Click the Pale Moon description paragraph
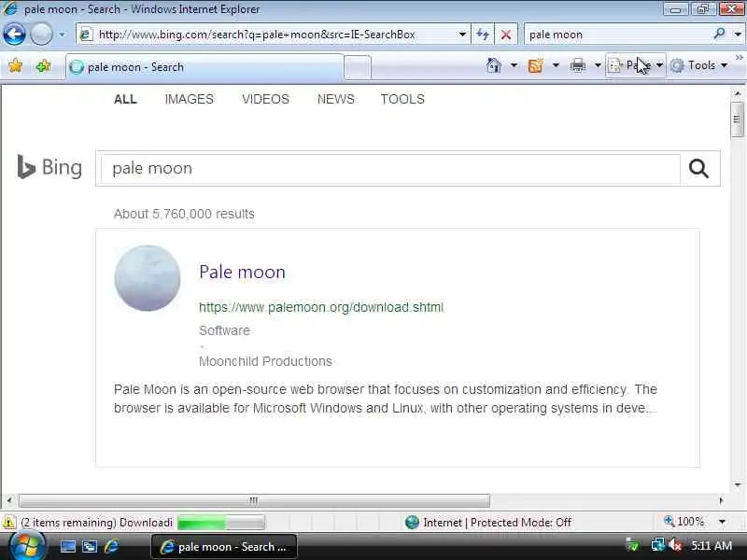The image size is (747, 560). 386,399
